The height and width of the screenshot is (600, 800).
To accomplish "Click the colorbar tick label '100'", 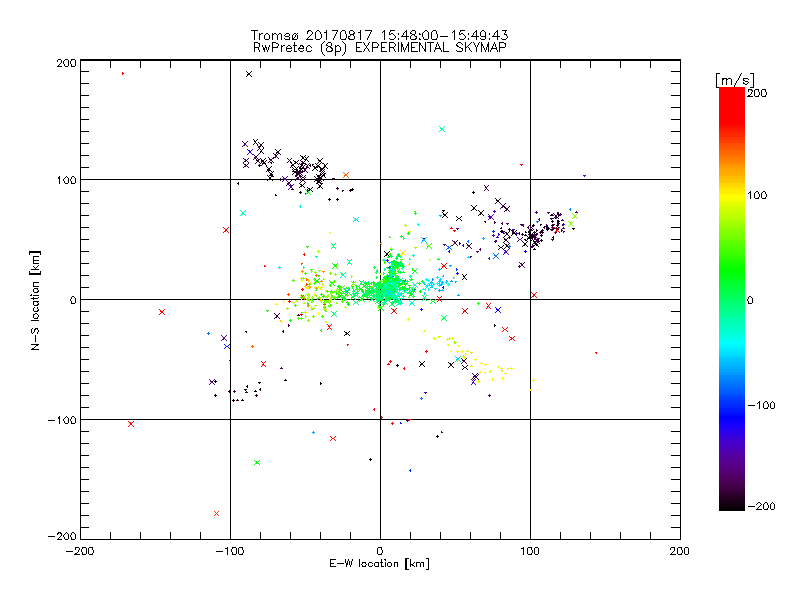I will pos(758,195).
